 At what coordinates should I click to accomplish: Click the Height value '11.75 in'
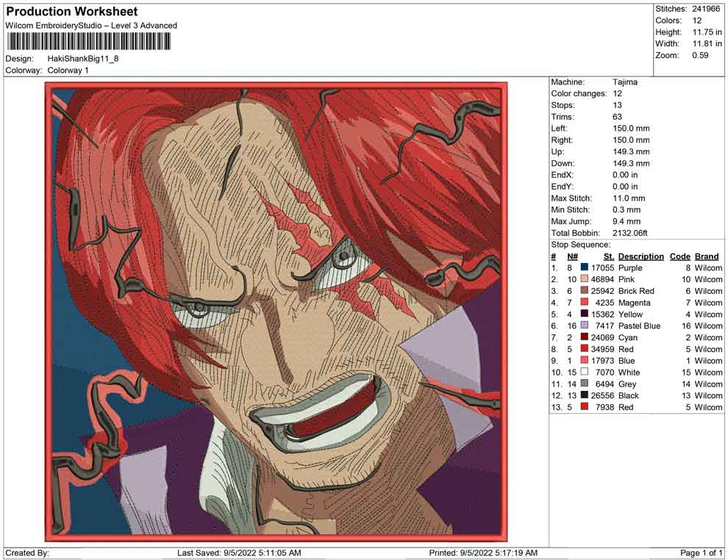tap(707, 32)
